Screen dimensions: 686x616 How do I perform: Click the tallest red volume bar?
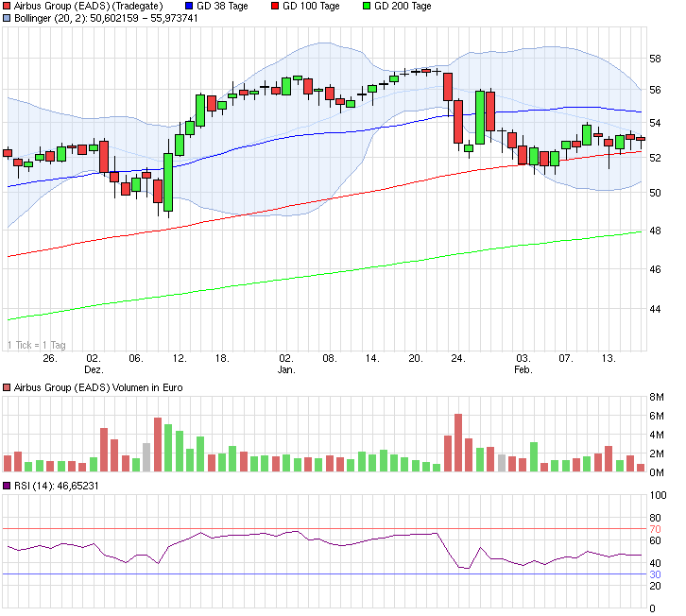pyautogui.click(x=458, y=442)
